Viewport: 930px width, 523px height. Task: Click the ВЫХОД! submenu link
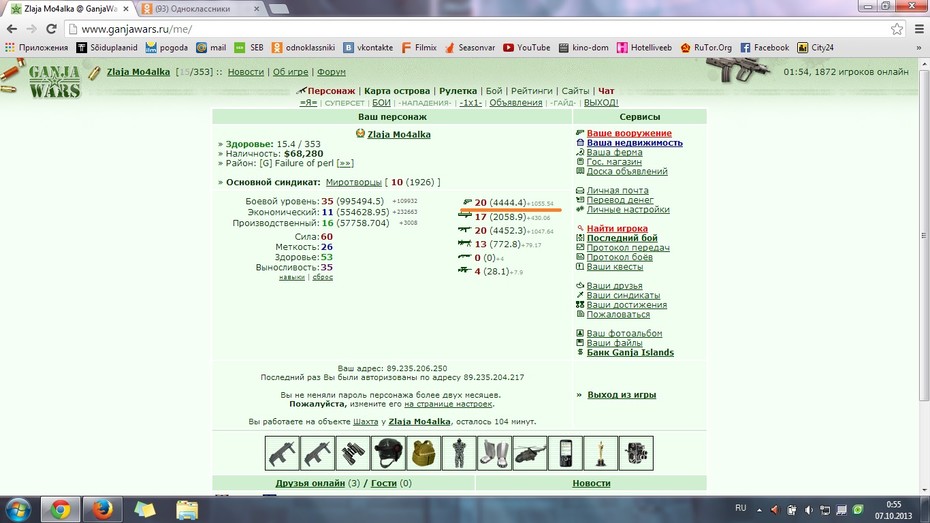coord(601,103)
